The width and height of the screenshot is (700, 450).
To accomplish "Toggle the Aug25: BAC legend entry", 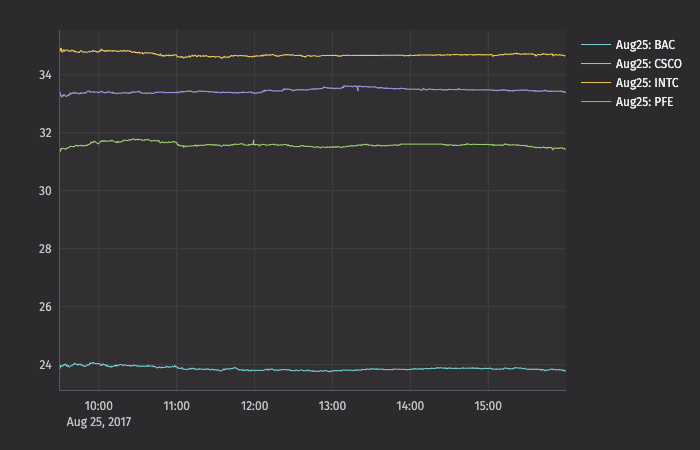I will [645, 45].
